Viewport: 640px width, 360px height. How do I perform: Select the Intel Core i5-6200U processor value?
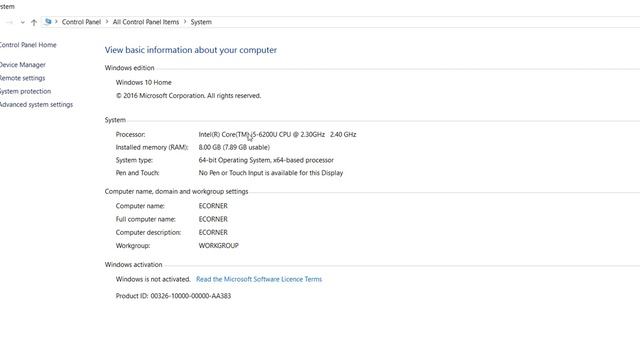[278, 134]
